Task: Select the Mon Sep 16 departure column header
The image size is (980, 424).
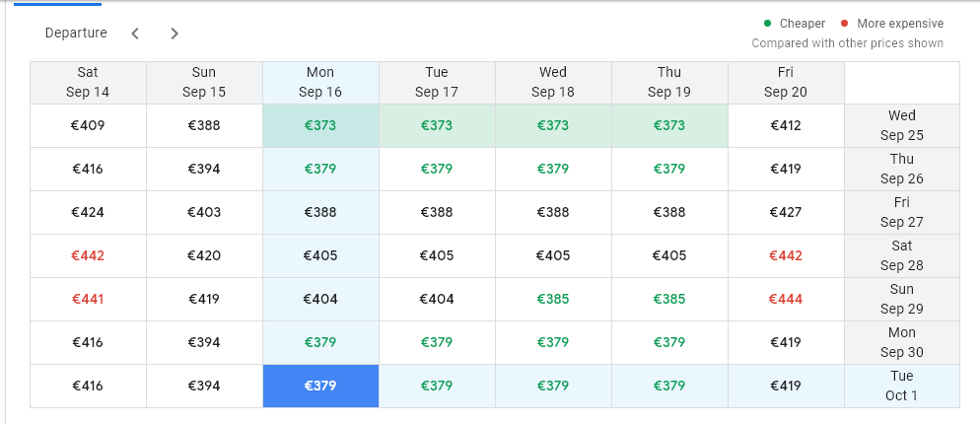Action: click(x=320, y=82)
